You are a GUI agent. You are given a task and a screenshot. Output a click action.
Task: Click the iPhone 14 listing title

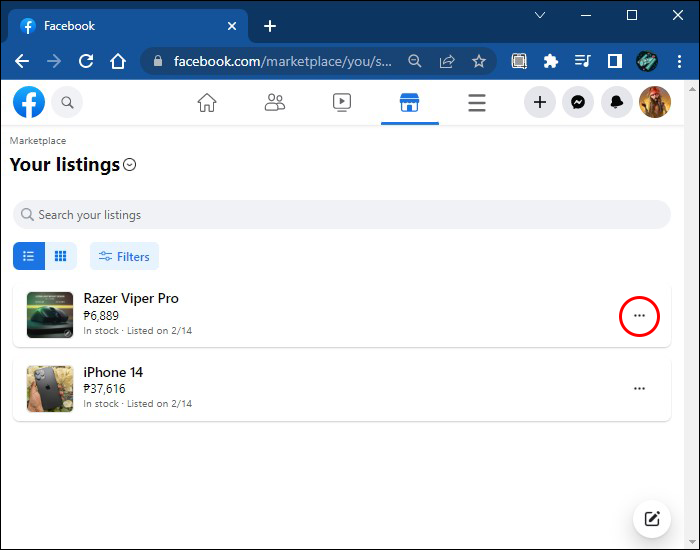113,372
